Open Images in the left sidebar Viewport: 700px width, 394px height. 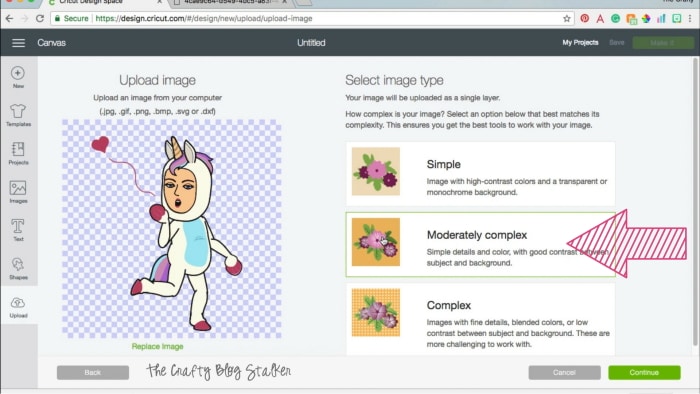[18, 192]
